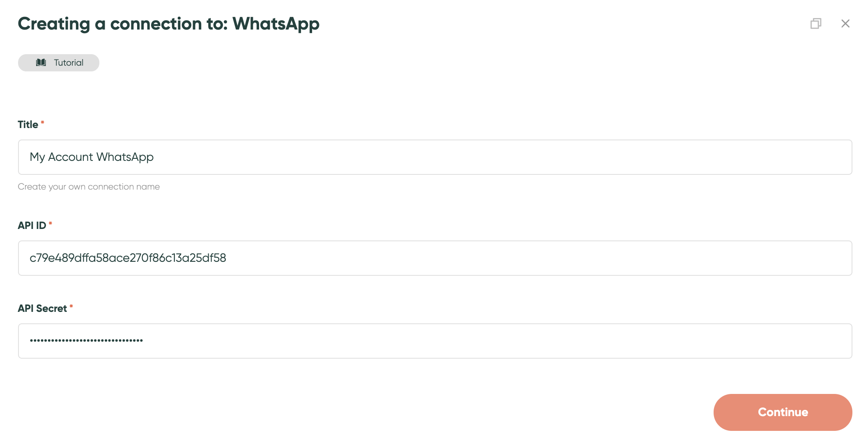This screenshot has height=444, width=868.
Task: Click the overlapping squares pop-out icon
Action: coord(816,23)
